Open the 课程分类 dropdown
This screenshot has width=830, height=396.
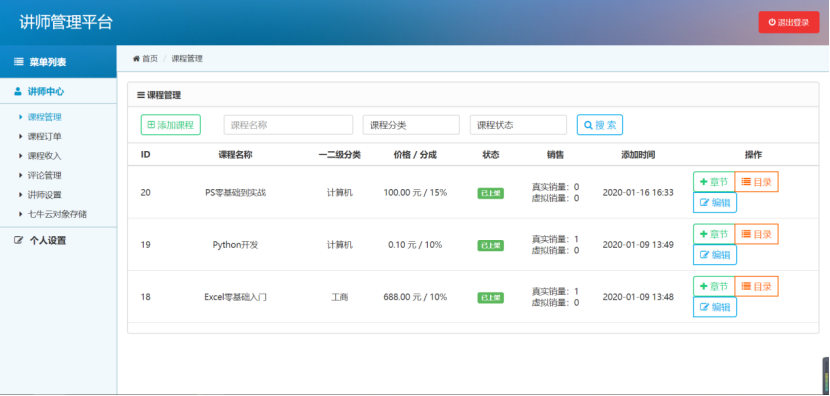(411, 125)
